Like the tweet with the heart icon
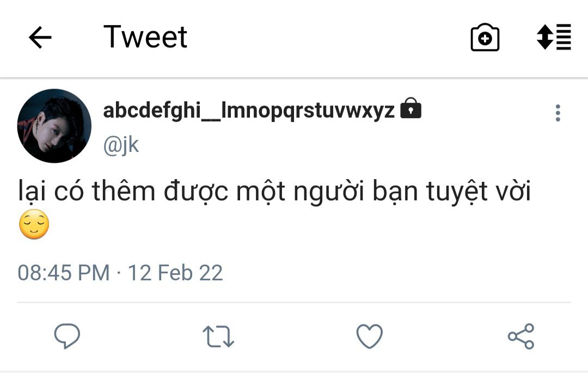Image resolution: width=588 pixels, height=381 pixels. pos(369,336)
